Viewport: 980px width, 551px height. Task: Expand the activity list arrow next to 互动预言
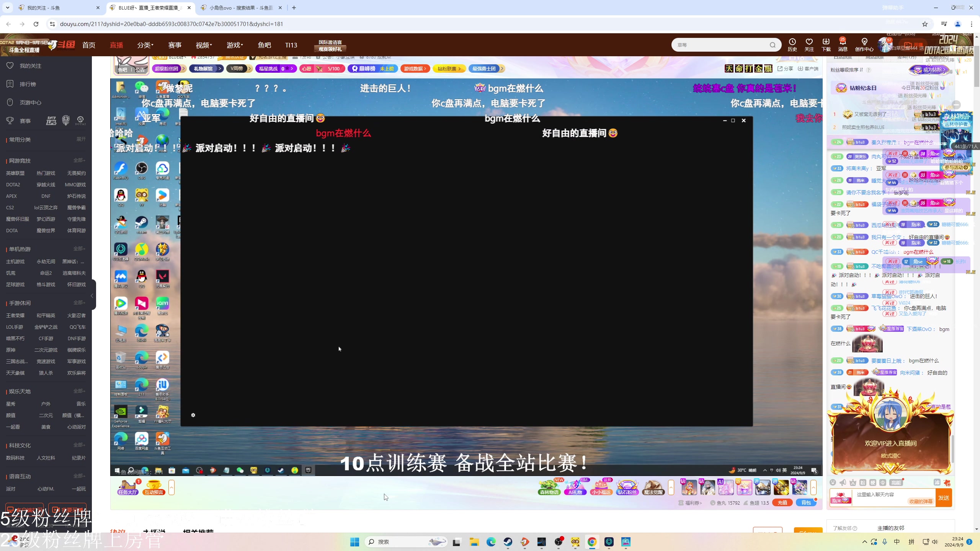tap(171, 487)
